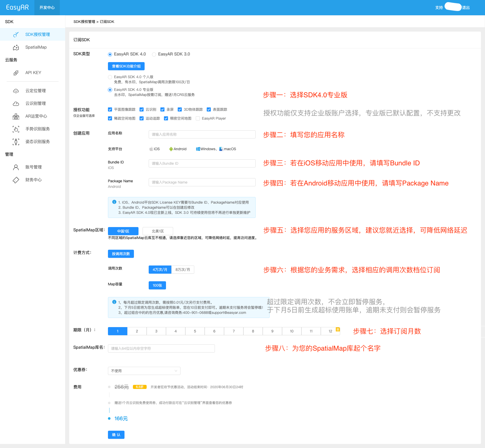Toggle the 3D物体跟踪 checkbox

pos(180,109)
